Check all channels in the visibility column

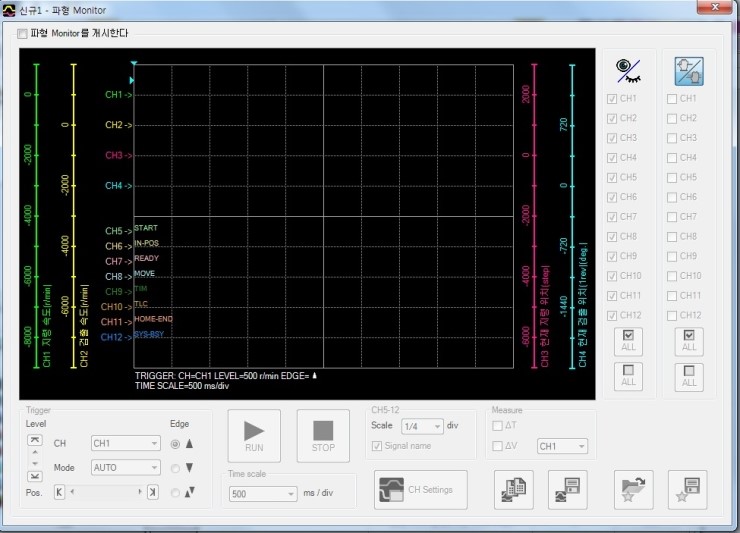point(628,341)
